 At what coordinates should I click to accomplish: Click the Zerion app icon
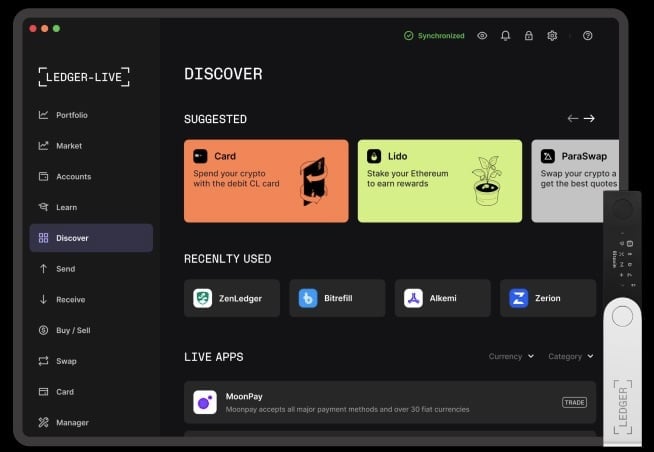click(x=518, y=298)
